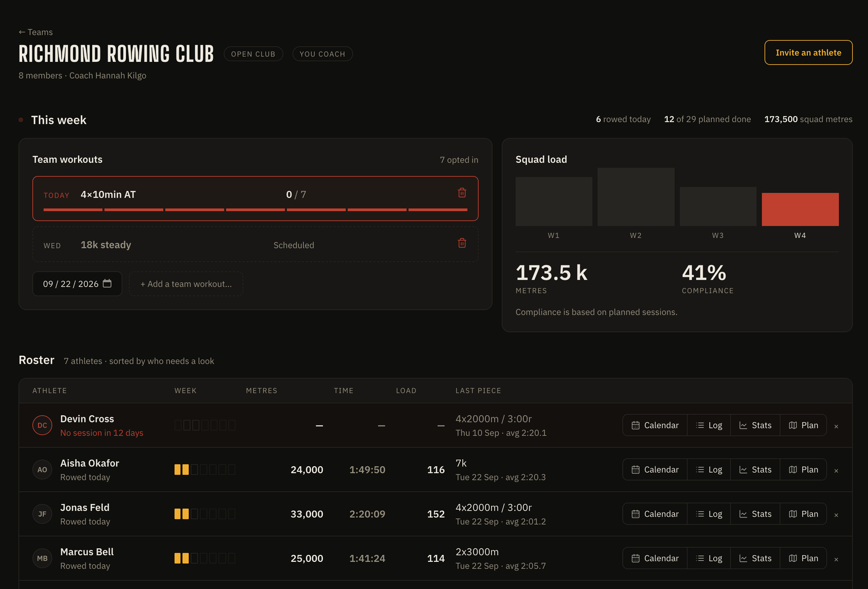Select the W2 squad load bar

pos(636,197)
